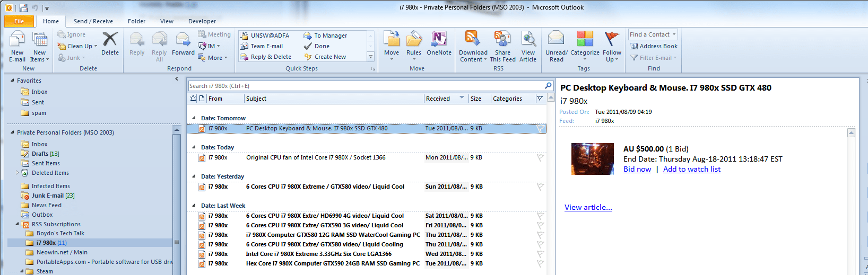
Task: Click the Bid now link
Action: coord(637,169)
